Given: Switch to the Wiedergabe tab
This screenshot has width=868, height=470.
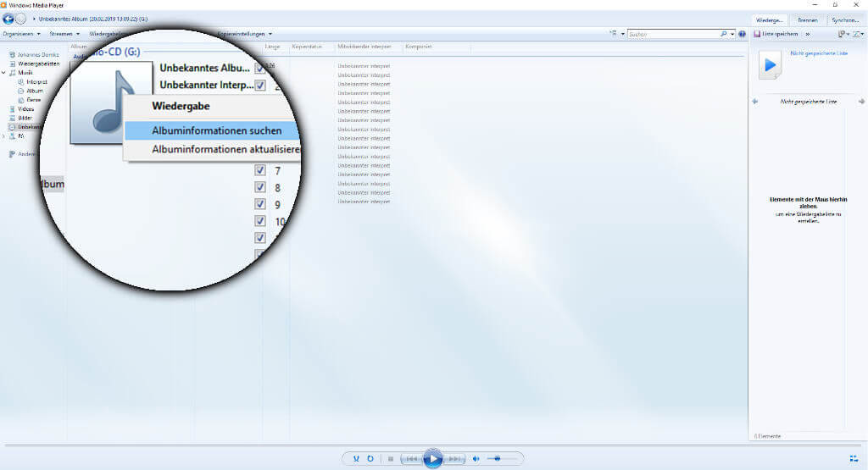Looking at the screenshot, I should tap(770, 20).
